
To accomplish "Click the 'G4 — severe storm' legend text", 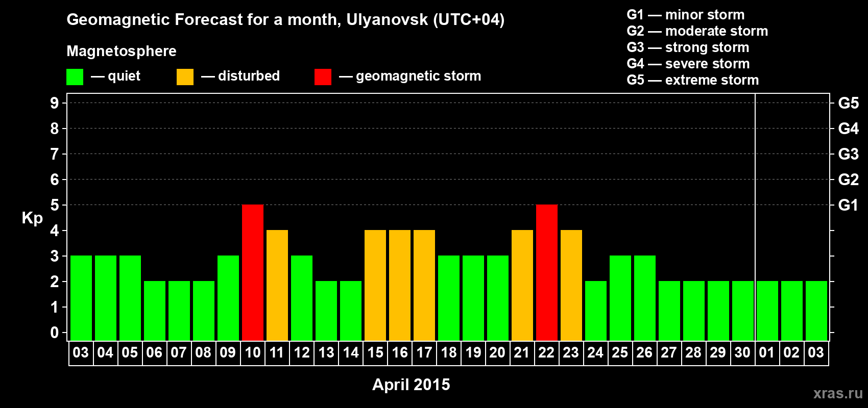I will pos(688,64).
